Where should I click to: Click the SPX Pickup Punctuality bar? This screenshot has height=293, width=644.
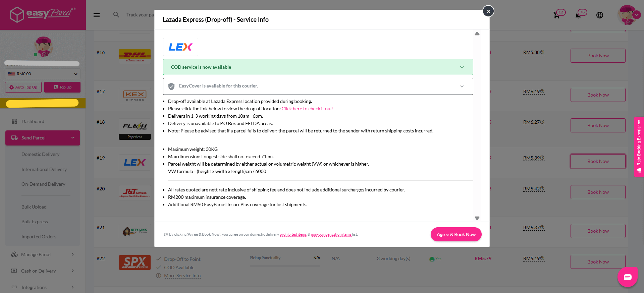coord(285,266)
